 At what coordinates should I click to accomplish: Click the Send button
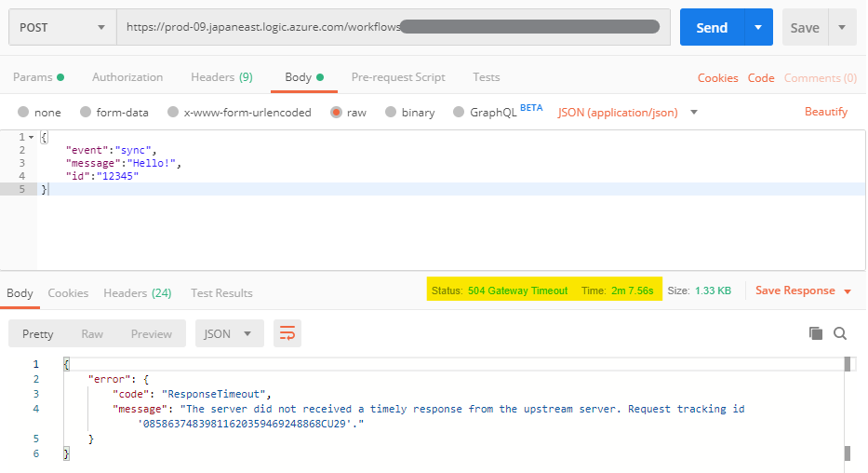[x=712, y=28]
